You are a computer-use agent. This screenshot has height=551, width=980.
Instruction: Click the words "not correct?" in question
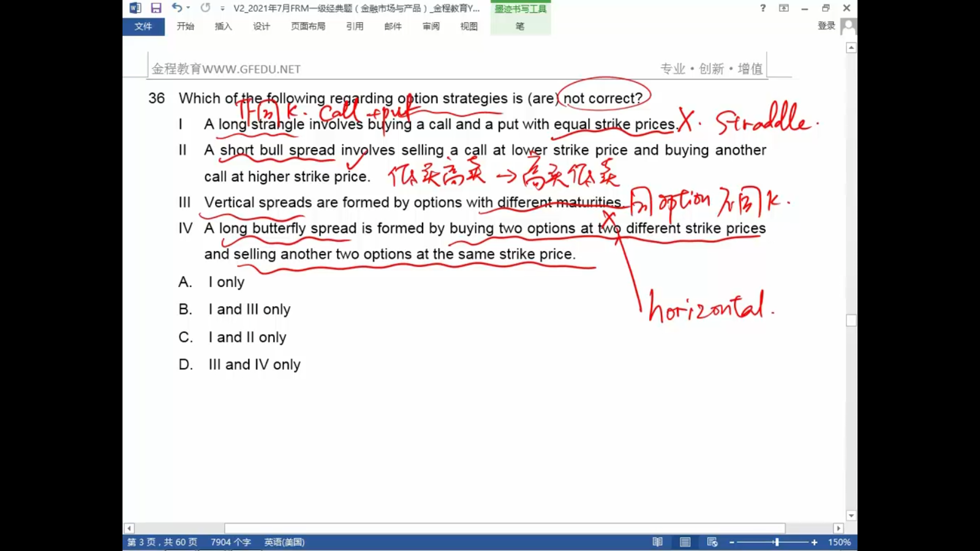(x=603, y=98)
